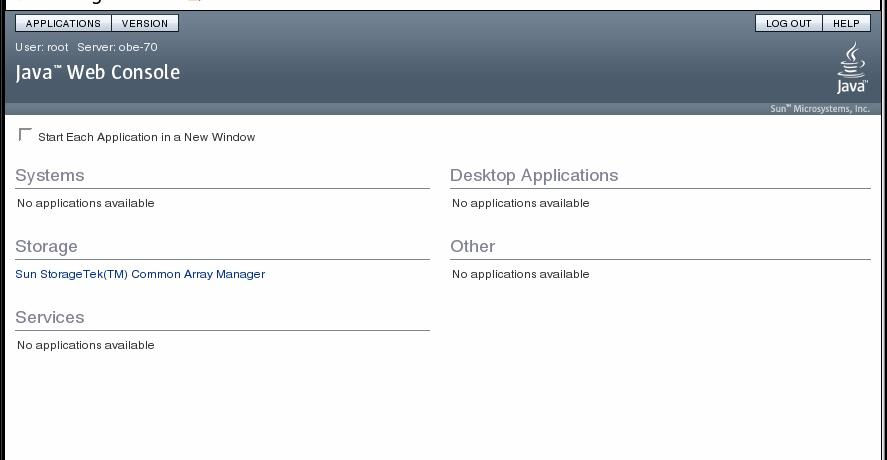Open Help from the masthead

[x=846, y=23]
